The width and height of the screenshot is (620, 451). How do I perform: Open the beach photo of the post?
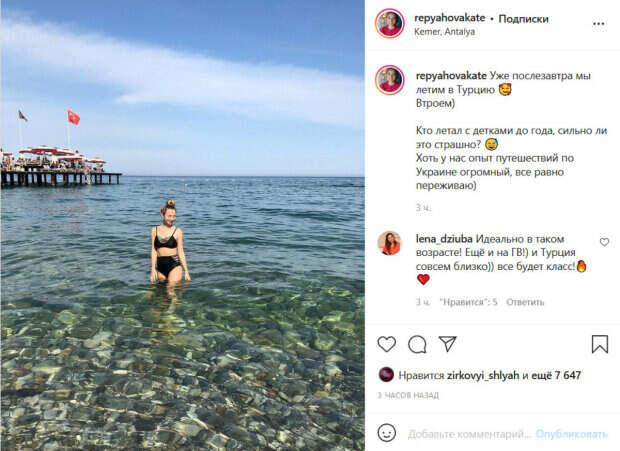182,225
